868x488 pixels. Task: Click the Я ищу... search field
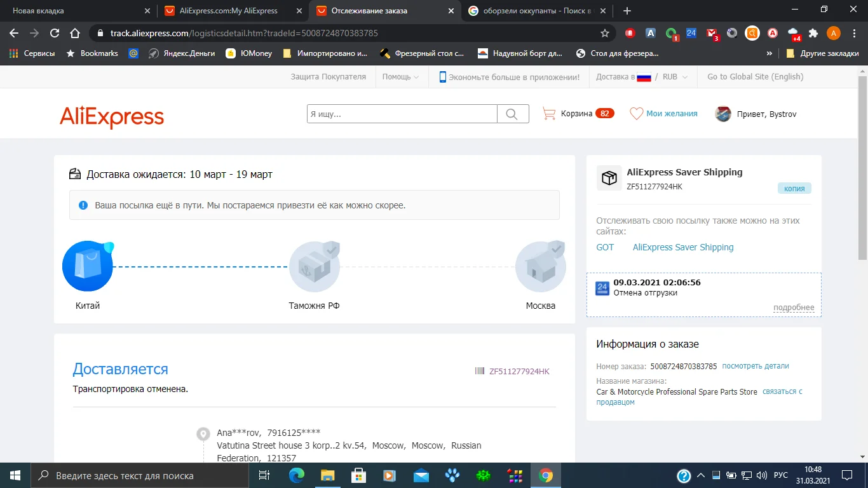pos(402,114)
